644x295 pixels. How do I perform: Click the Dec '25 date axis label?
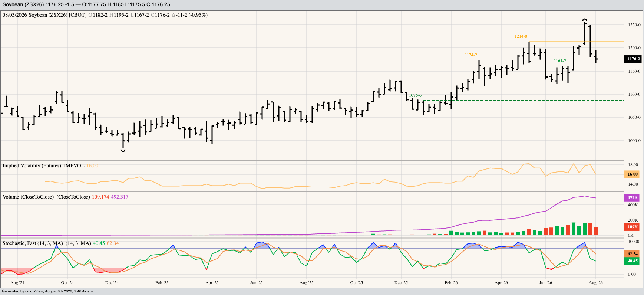pos(401,283)
